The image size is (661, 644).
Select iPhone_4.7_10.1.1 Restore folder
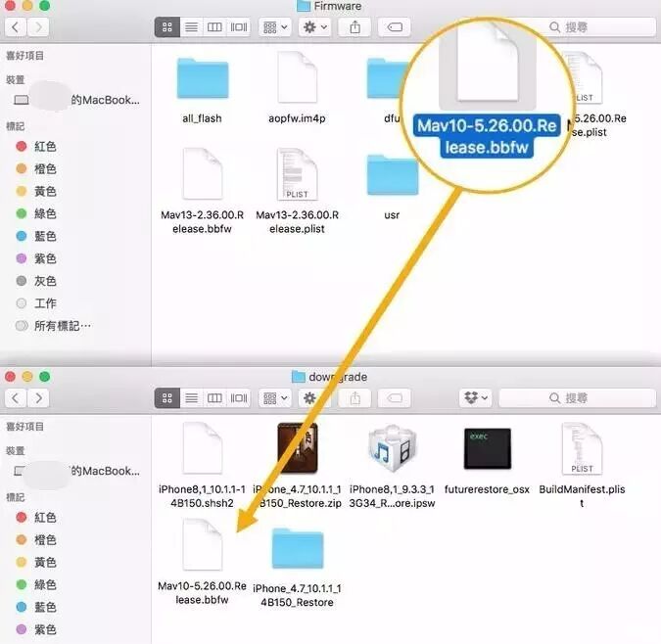click(297, 548)
